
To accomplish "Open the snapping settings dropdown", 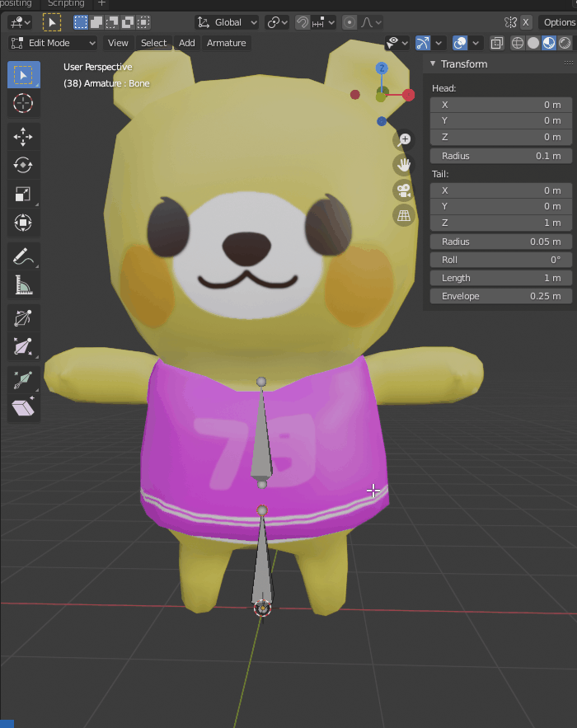I will click(x=323, y=22).
